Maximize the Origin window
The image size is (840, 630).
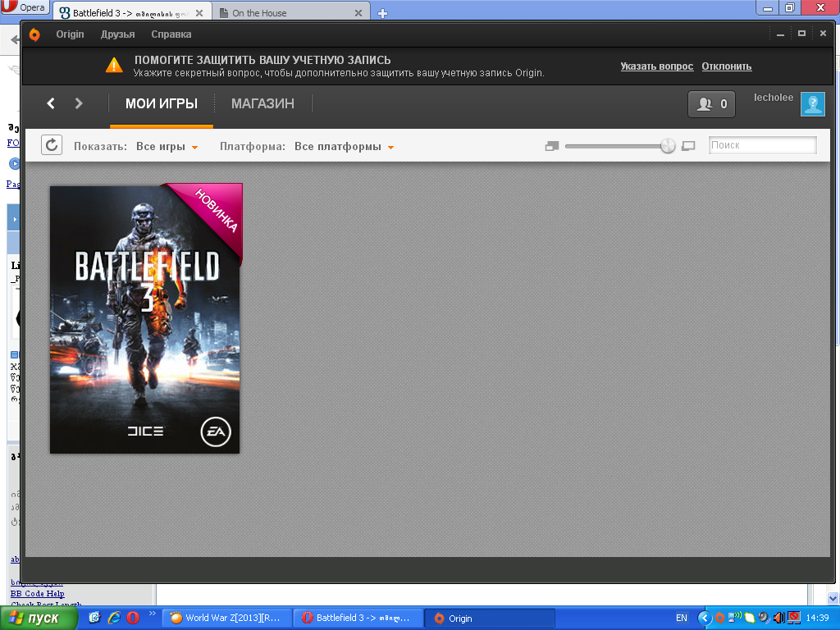pyautogui.click(x=802, y=33)
